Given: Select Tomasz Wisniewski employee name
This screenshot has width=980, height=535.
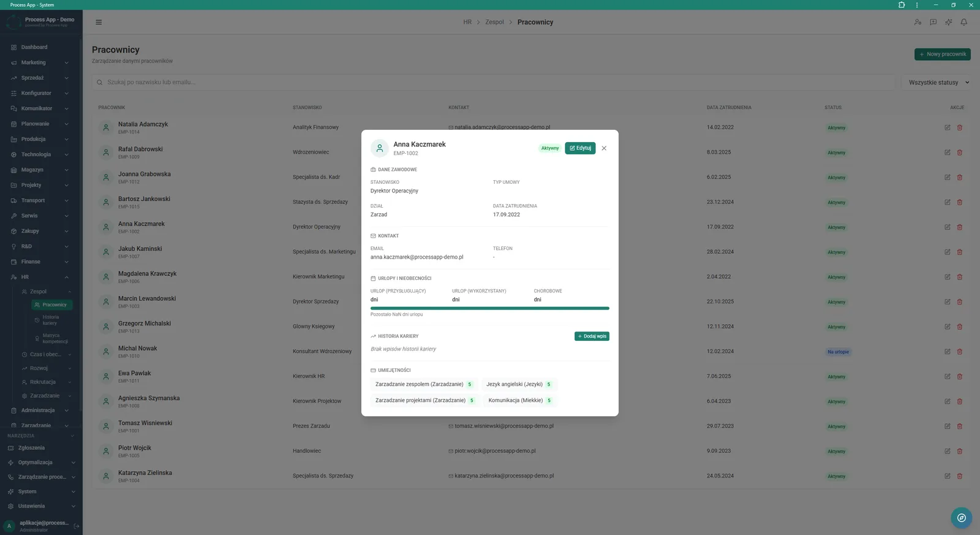Looking at the screenshot, I should [145, 423].
